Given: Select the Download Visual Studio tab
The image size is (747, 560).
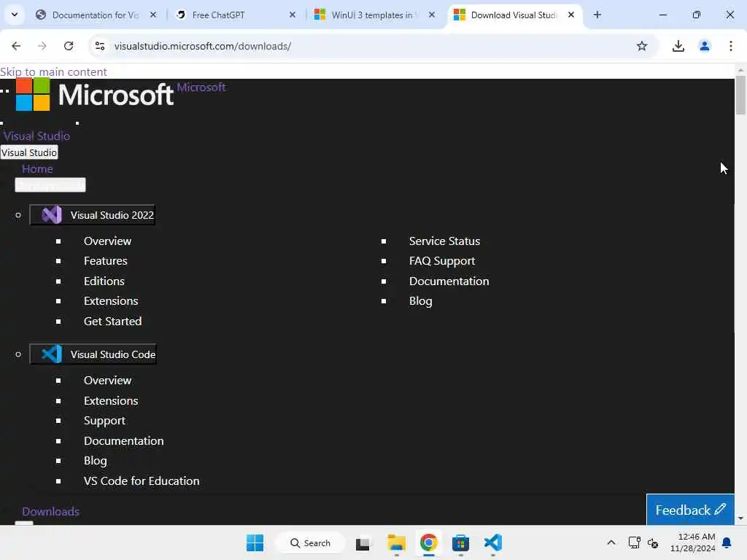Looking at the screenshot, I should coord(514,15).
